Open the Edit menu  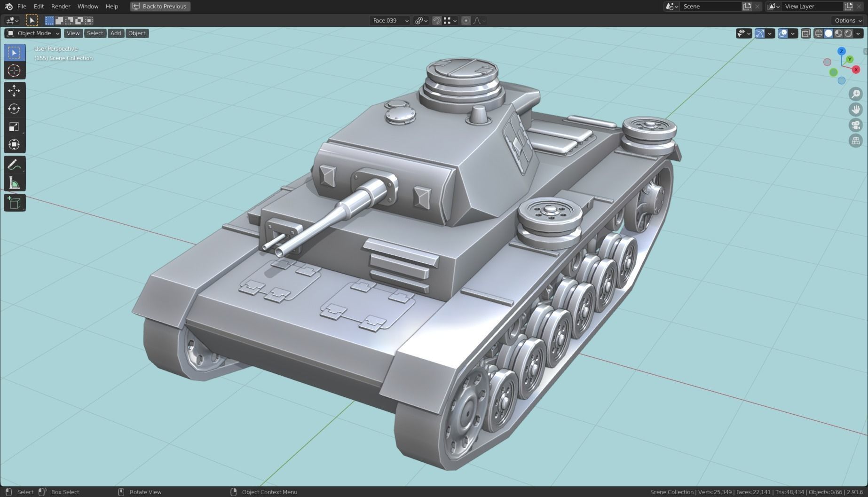pos(39,6)
